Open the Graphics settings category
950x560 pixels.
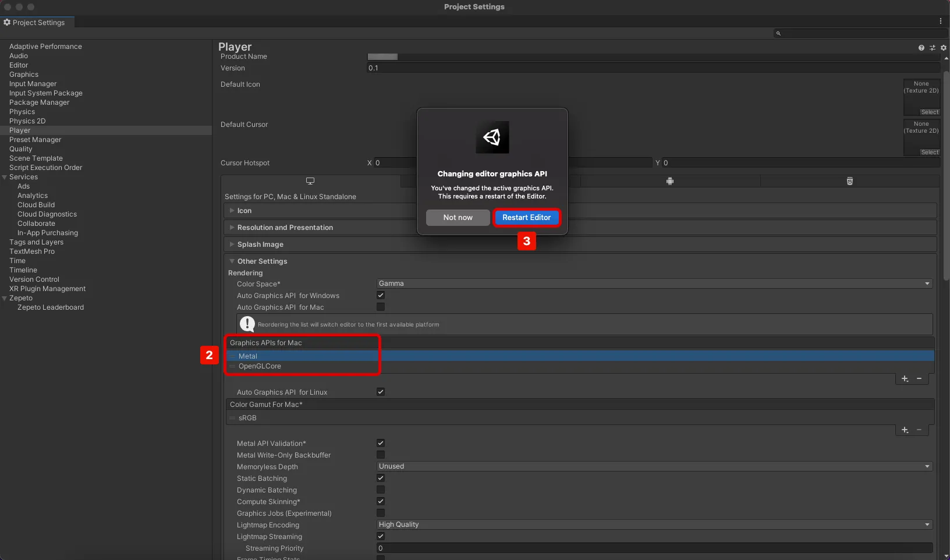tap(24, 75)
